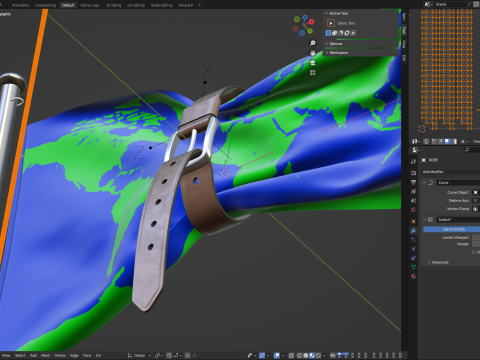Toggle snapping magnet in viewport header
The image size is (480, 360).
coord(169,355)
